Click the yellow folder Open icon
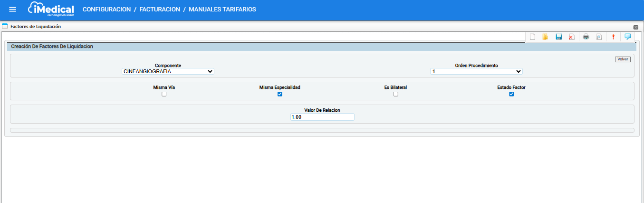Image resolution: width=644 pixels, height=203 pixels. [545, 37]
